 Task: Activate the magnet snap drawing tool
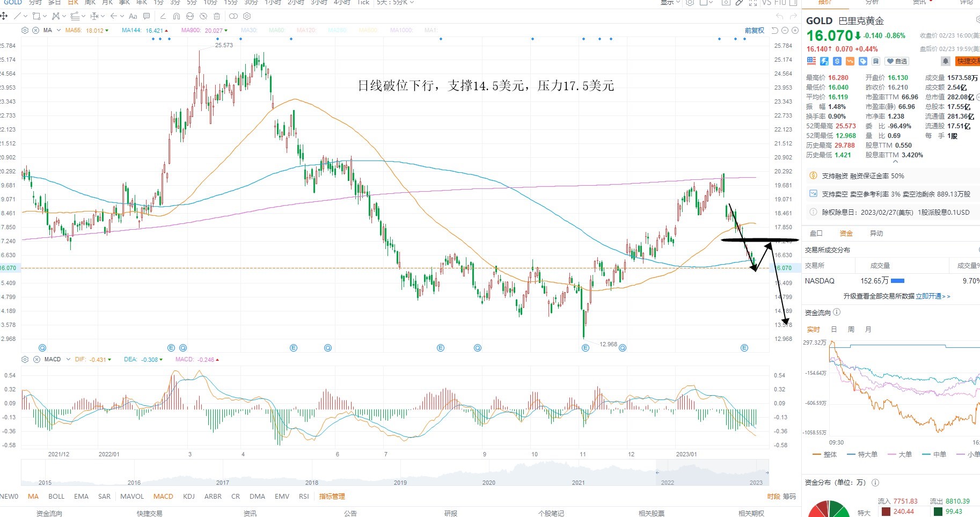click(x=177, y=16)
